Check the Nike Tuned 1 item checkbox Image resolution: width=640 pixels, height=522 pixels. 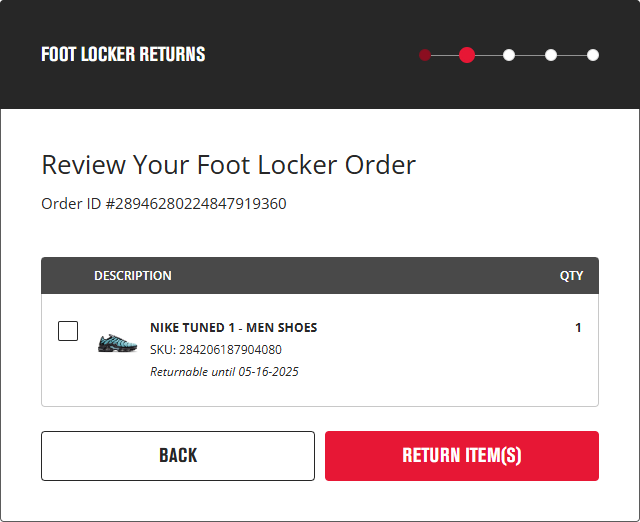coord(68,331)
